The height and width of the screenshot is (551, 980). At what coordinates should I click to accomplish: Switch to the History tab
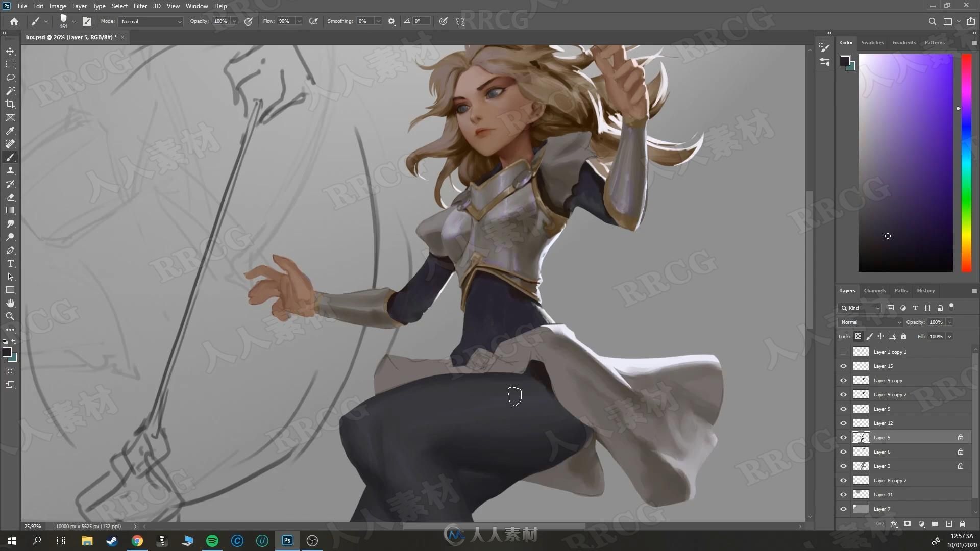coord(926,290)
